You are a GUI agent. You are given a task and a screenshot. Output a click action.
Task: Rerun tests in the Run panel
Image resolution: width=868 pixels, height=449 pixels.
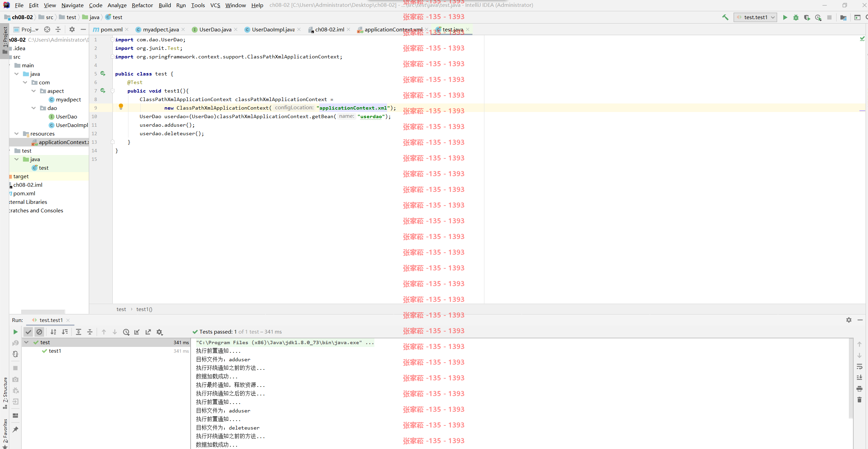(15, 332)
